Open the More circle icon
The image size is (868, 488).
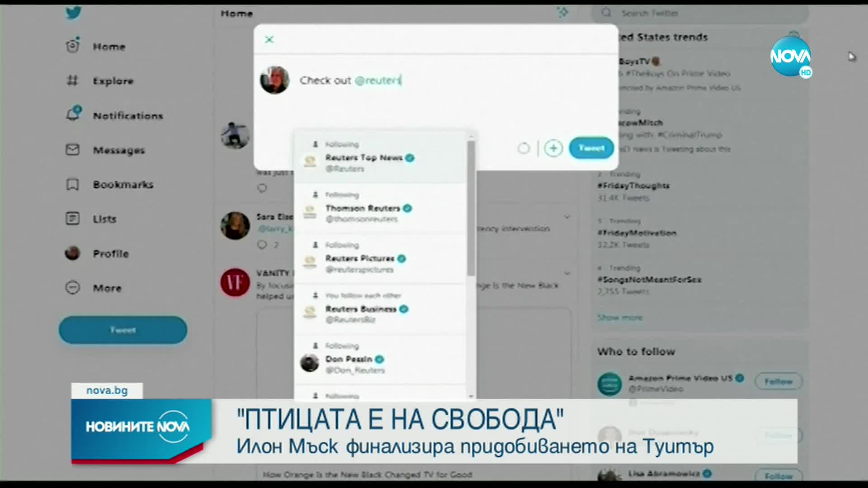72,287
